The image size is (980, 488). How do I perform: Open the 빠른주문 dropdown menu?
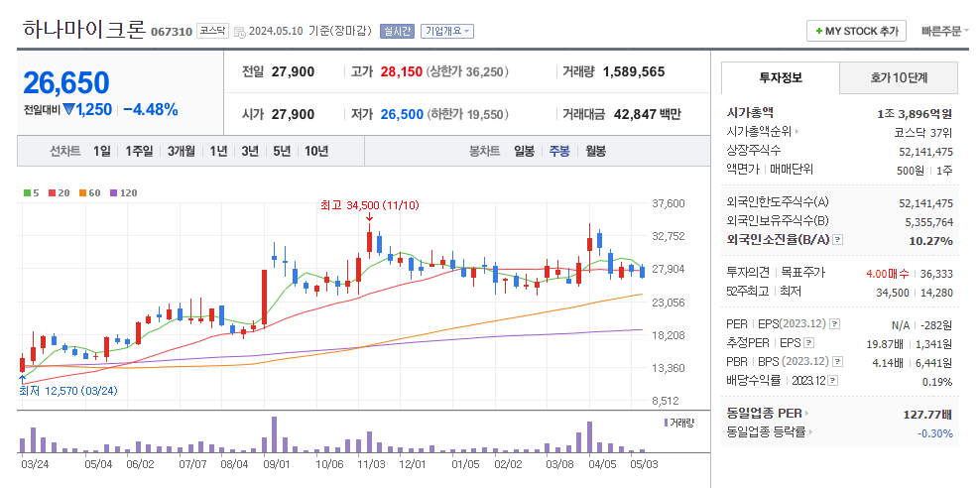tap(945, 31)
